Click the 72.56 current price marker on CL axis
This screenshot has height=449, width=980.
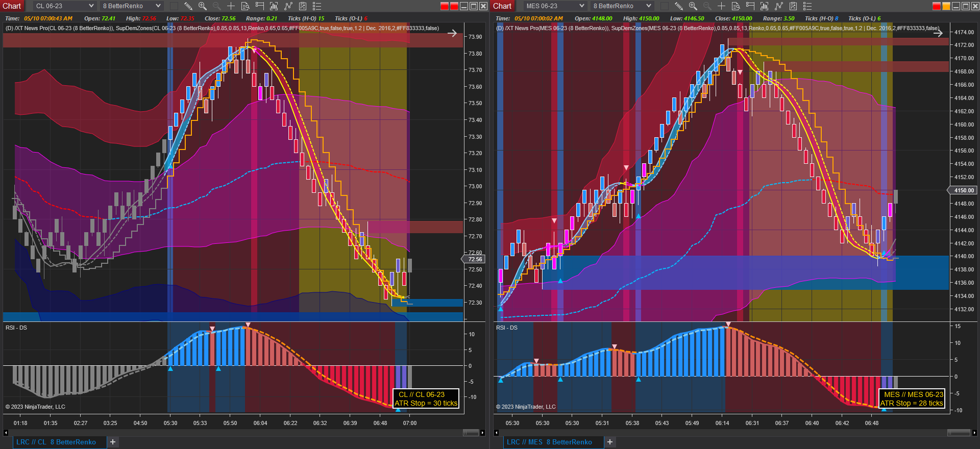pyautogui.click(x=474, y=259)
